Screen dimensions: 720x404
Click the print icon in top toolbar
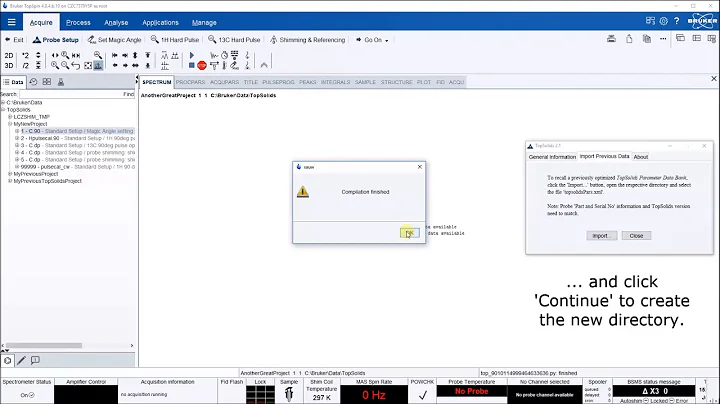click(x=611, y=39)
